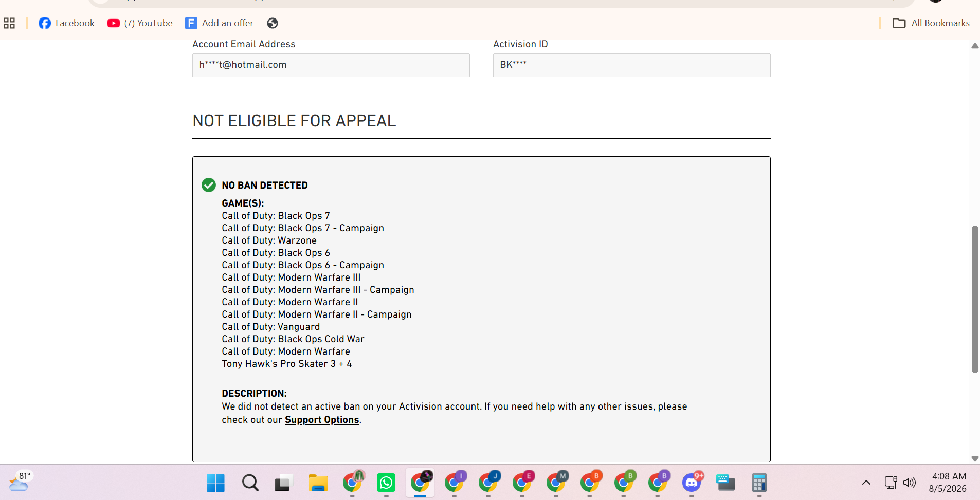
Task: Open the Chrome profile badged J
Action: [488, 482]
